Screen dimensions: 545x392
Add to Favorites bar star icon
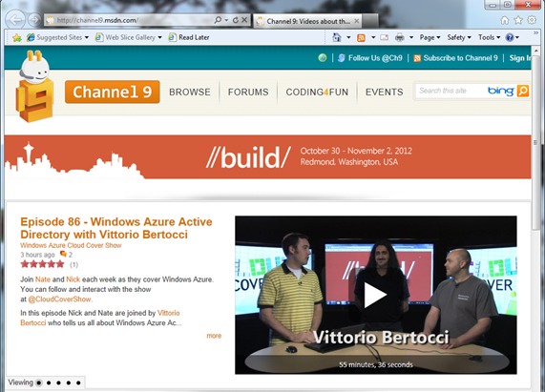(x=16, y=37)
